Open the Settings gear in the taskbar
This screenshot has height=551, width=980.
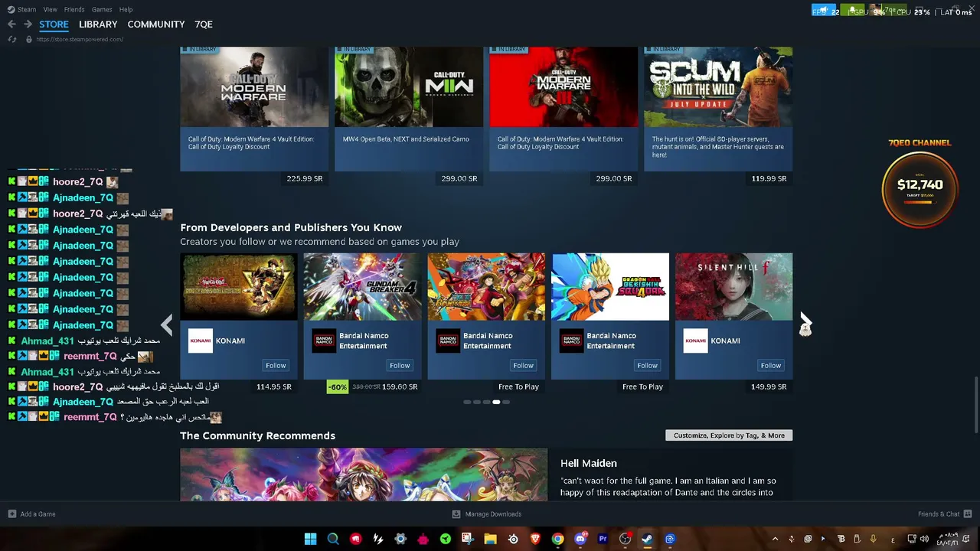[x=400, y=539]
